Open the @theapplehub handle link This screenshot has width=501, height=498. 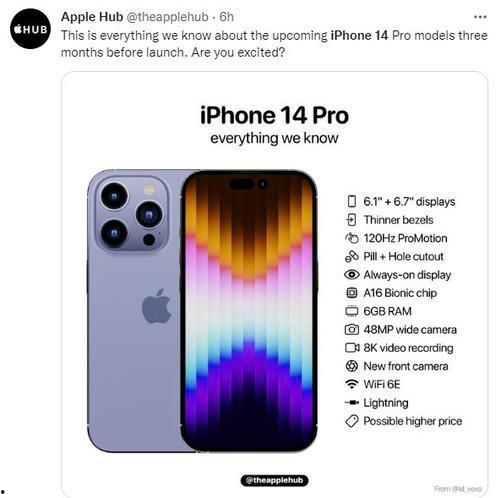coord(167,17)
